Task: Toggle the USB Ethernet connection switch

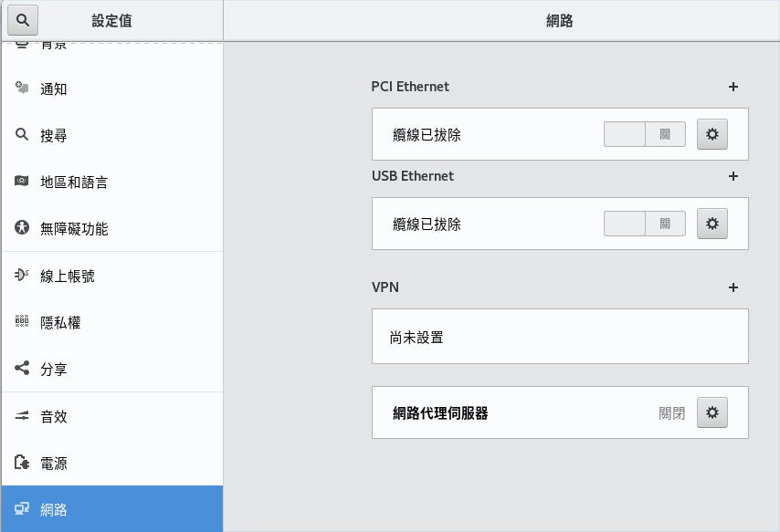Action: point(645,224)
